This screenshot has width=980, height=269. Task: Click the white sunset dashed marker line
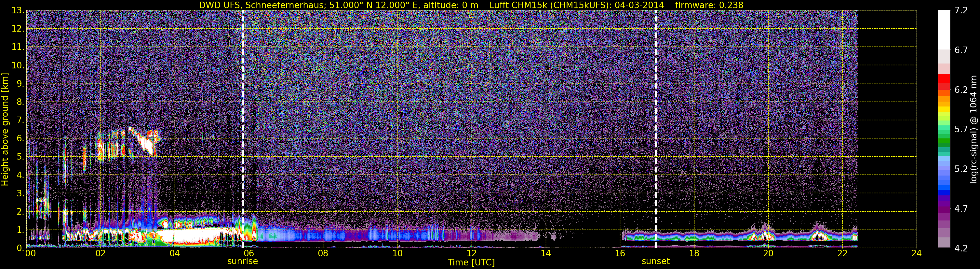pyautogui.click(x=656, y=129)
